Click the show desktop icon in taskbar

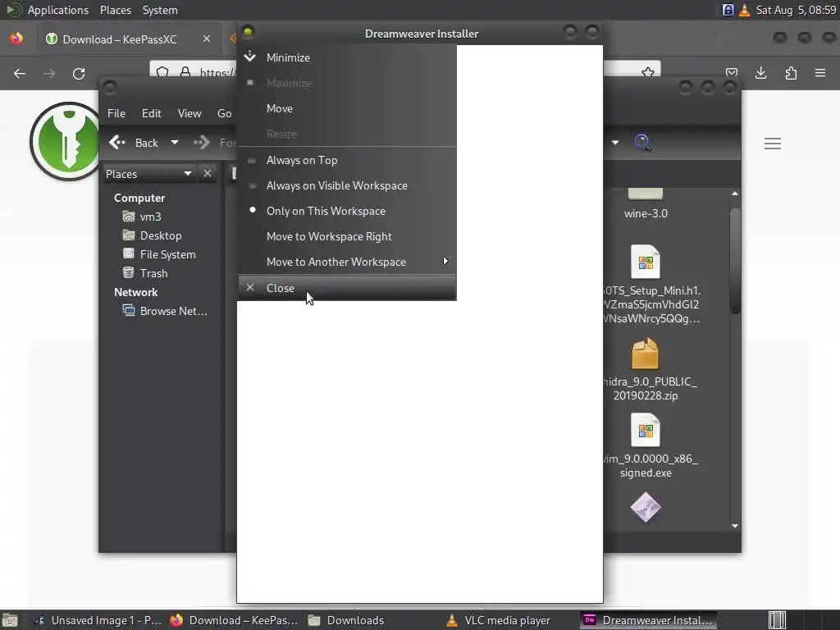click(10, 620)
